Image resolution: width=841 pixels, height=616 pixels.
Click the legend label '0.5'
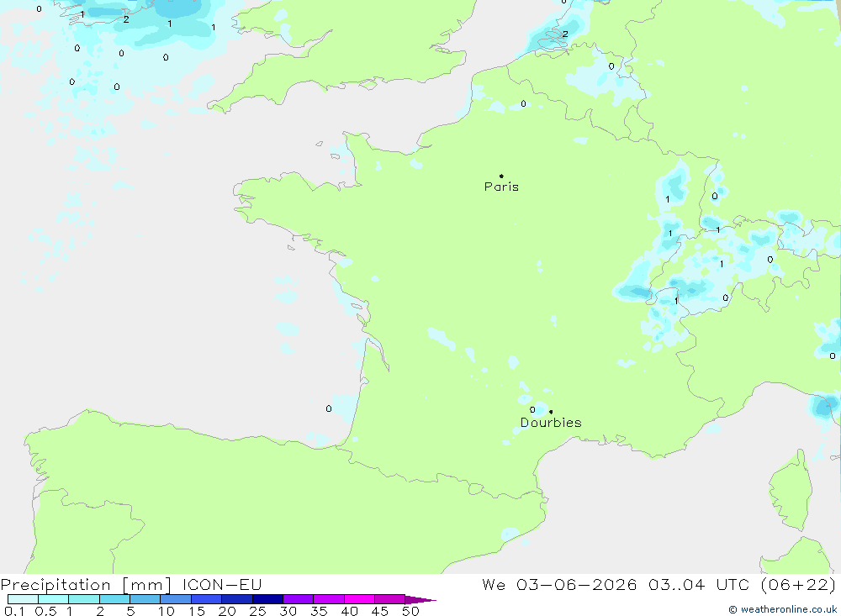pos(45,611)
